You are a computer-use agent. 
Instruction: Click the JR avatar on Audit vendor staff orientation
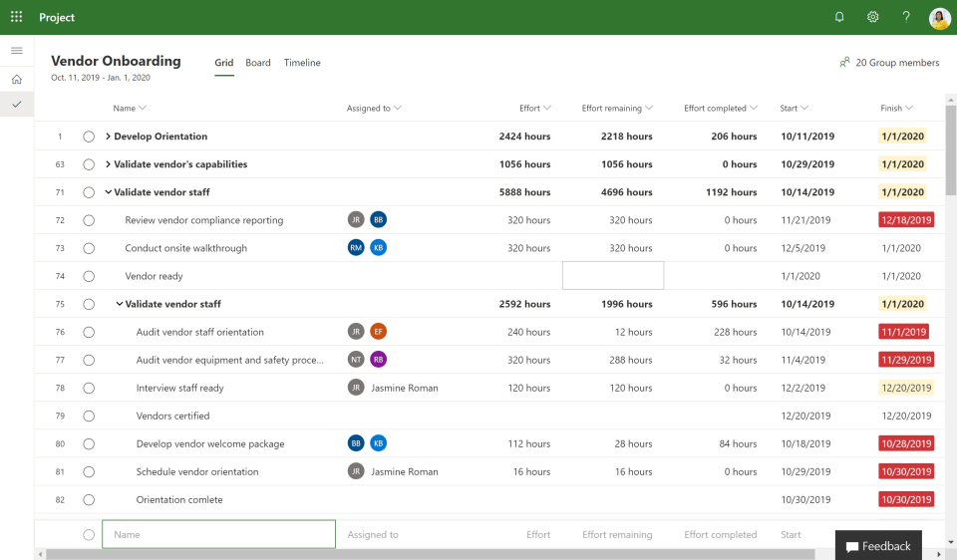[356, 331]
